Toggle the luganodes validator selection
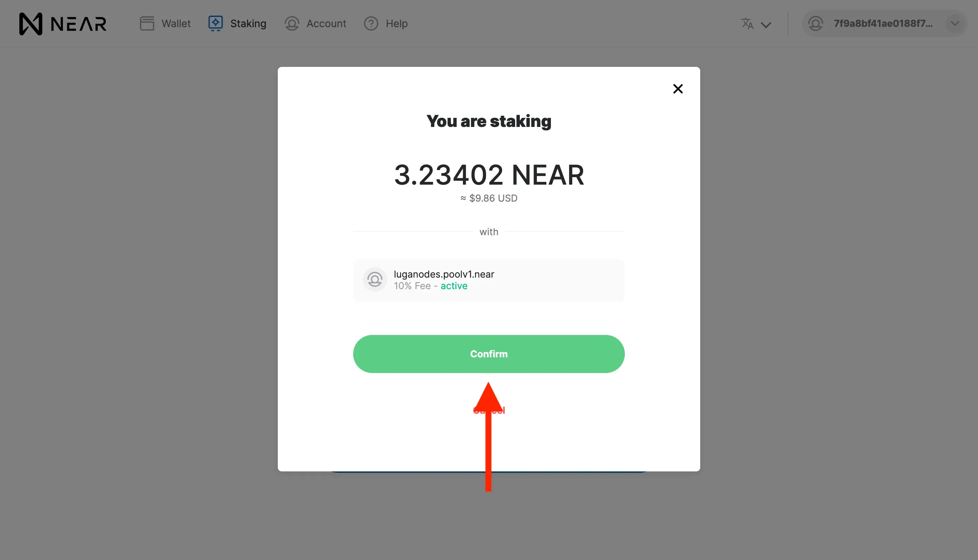 tap(489, 279)
